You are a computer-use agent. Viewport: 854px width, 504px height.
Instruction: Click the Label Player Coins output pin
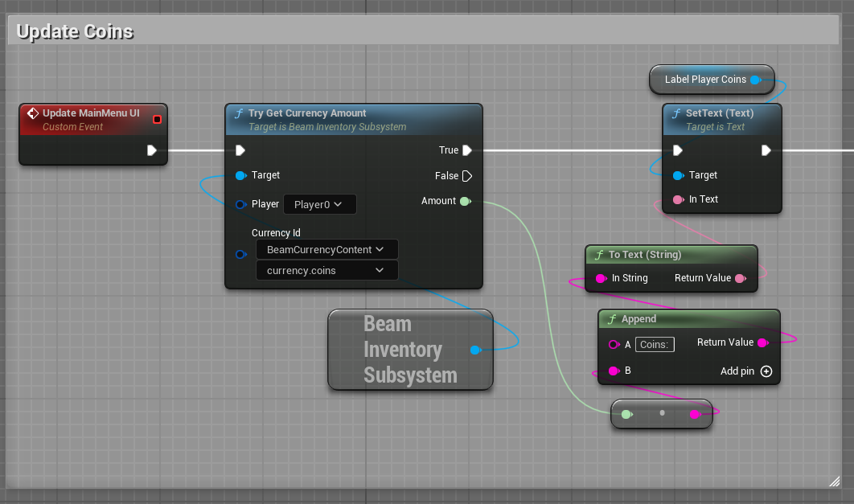[x=754, y=80]
